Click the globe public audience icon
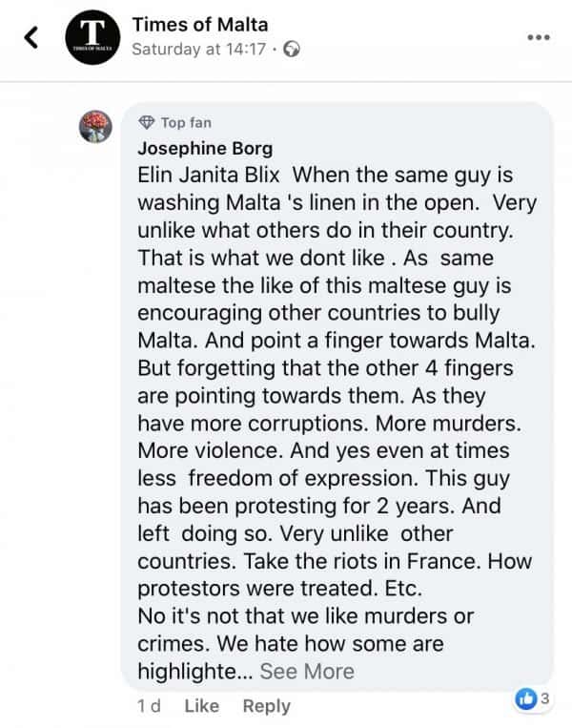The height and width of the screenshot is (728, 572). point(293,50)
